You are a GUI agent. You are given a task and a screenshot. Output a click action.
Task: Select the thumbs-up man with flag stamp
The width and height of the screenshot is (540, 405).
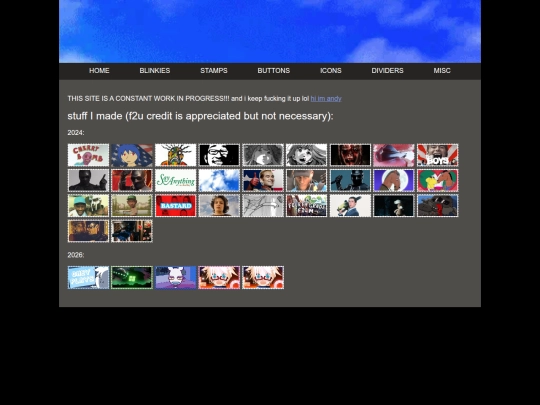tap(263, 180)
